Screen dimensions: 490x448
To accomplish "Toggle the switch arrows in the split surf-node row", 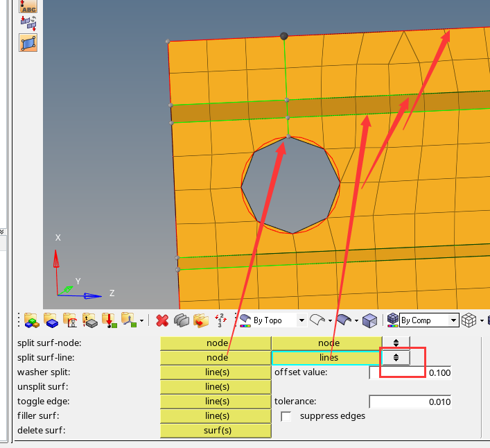I will pyautogui.click(x=396, y=343).
